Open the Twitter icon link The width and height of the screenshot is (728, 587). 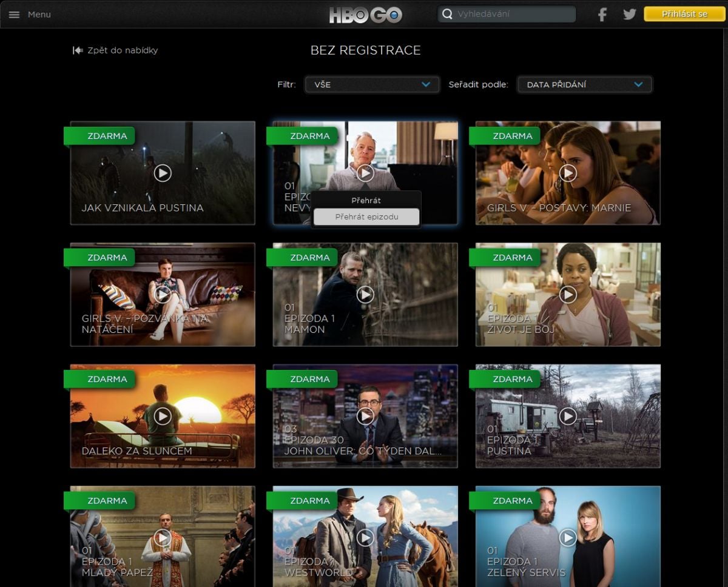[630, 14]
